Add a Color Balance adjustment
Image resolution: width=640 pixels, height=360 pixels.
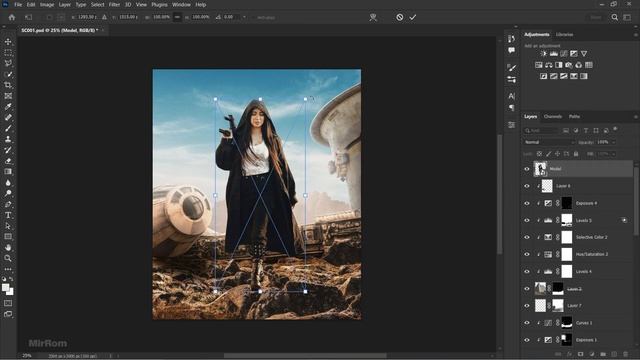pyautogui.click(x=549, y=65)
